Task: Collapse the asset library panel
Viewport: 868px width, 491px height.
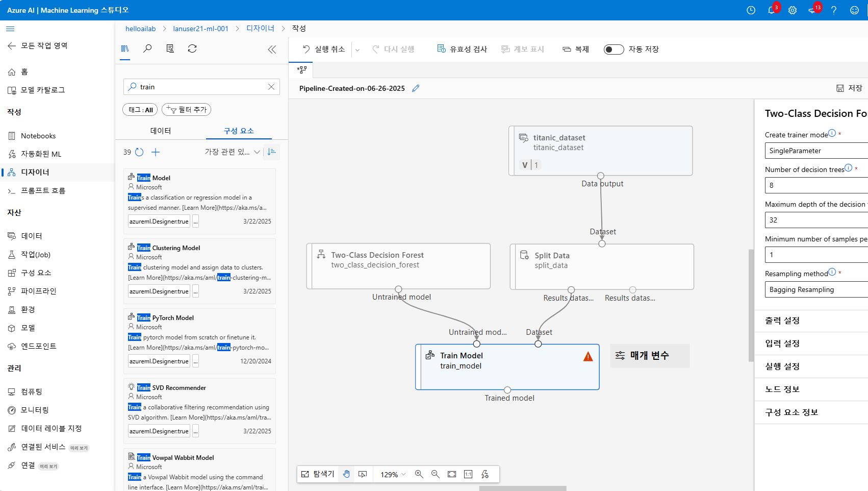Action: [272, 49]
